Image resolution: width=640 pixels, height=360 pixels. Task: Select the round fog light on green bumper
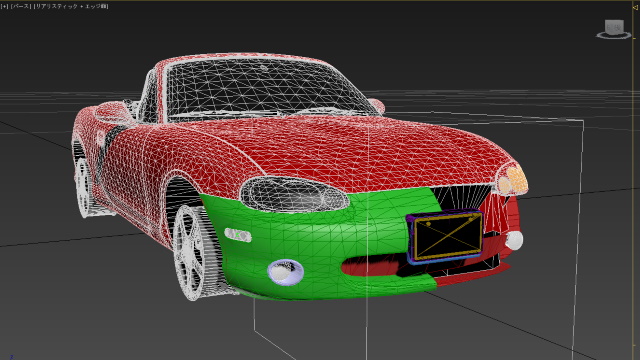pyautogui.click(x=285, y=272)
